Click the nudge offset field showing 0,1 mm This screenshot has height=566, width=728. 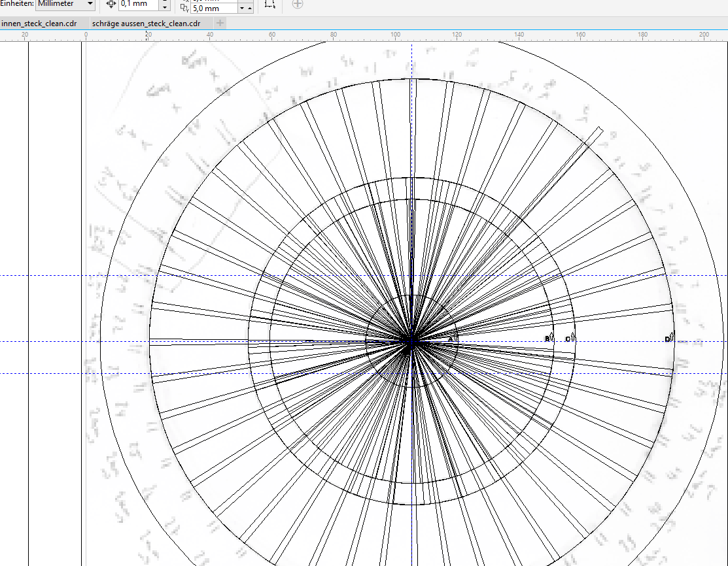point(139,4)
